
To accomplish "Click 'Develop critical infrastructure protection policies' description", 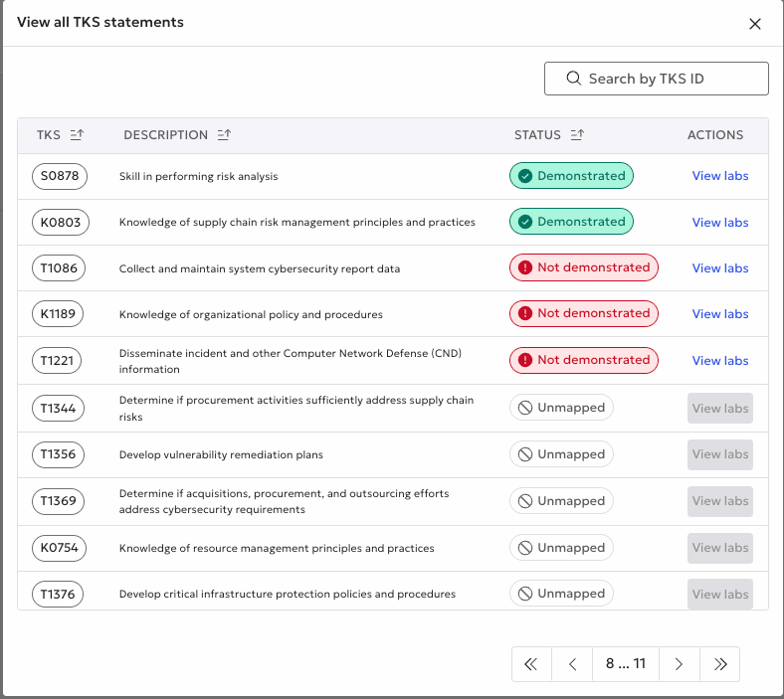I will tap(288, 594).
